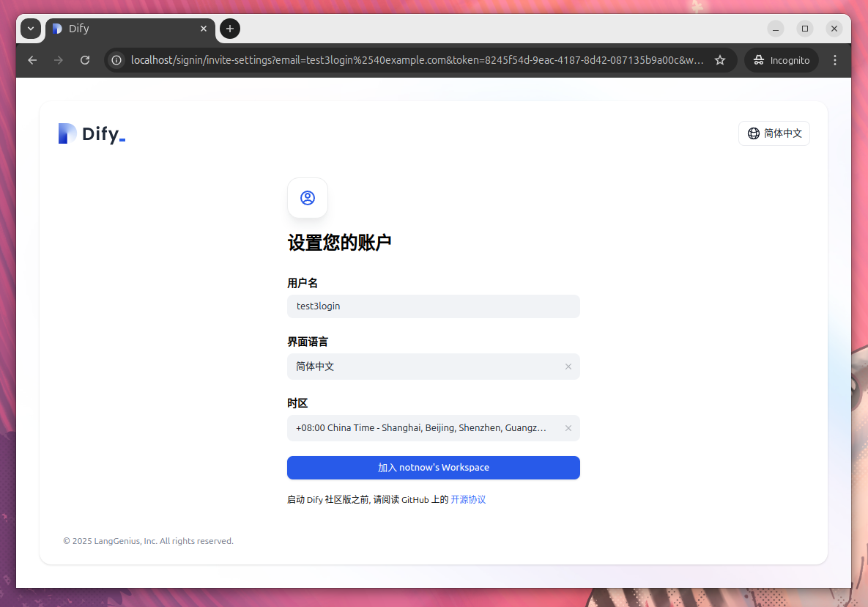The width and height of the screenshot is (868, 607).
Task: Click the Incognito badge in the toolbar
Action: click(781, 60)
